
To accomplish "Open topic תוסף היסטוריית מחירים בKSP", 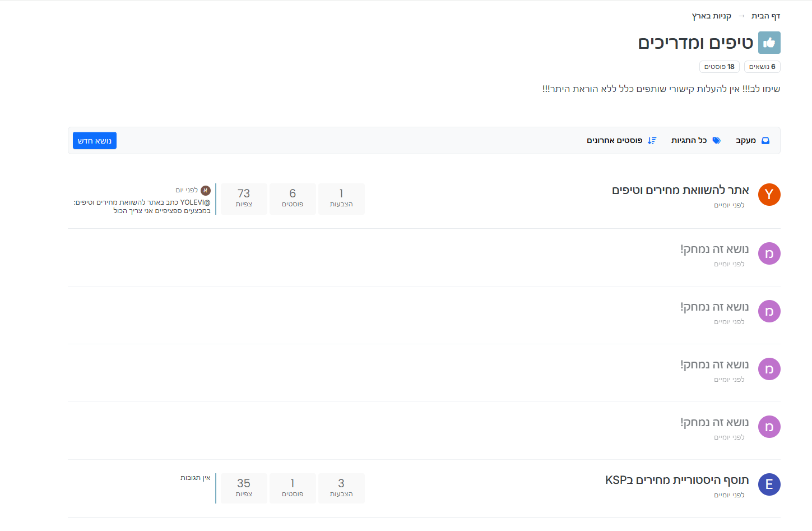I will [x=677, y=480].
